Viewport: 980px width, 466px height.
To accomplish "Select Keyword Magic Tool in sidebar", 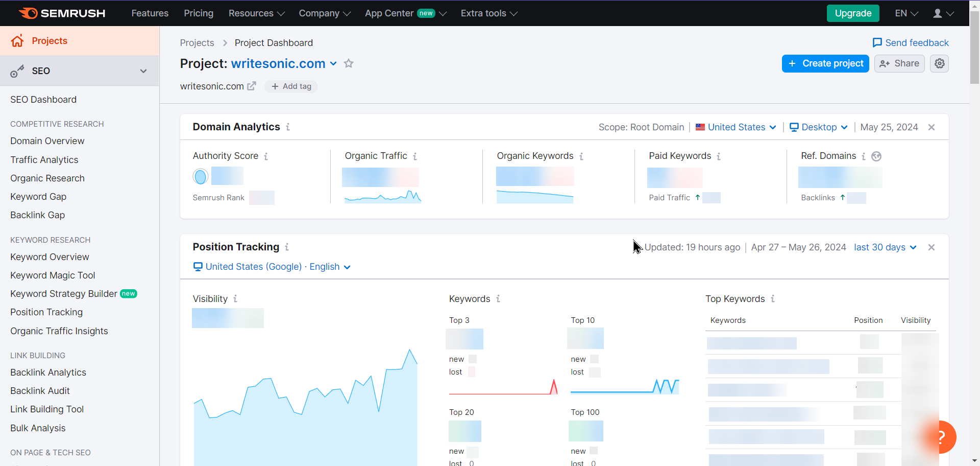I will tap(53, 275).
